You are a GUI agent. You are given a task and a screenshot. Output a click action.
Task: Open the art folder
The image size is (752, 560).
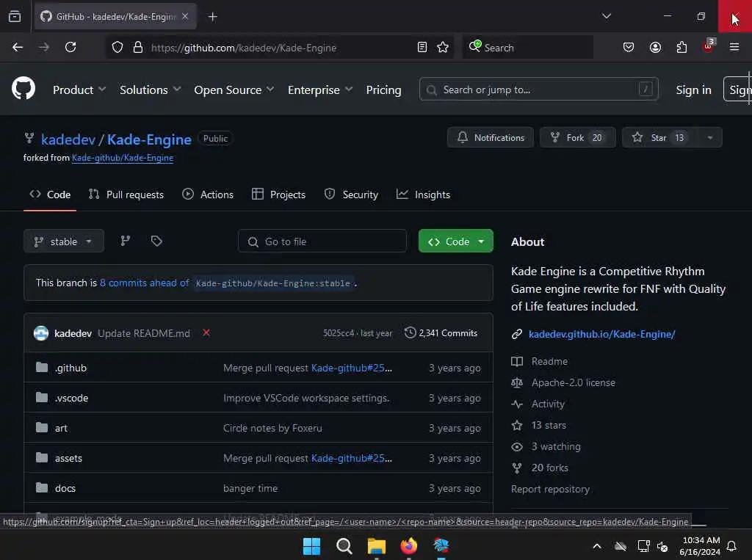pyautogui.click(x=61, y=428)
